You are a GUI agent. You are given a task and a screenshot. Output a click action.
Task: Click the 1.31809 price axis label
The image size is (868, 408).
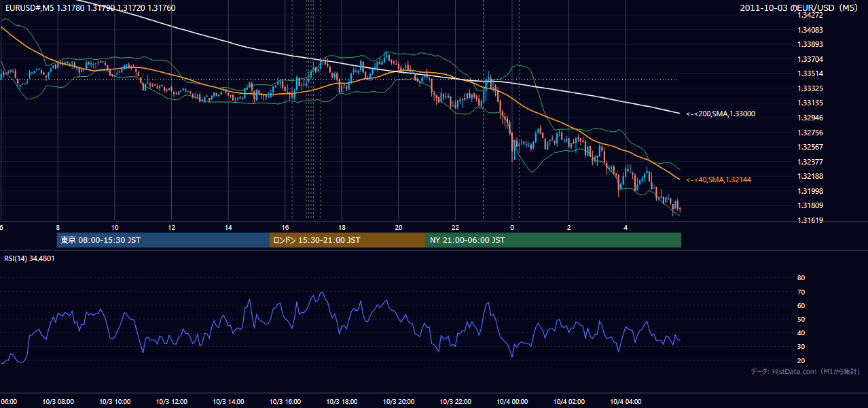pyautogui.click(x=810, y=205)
